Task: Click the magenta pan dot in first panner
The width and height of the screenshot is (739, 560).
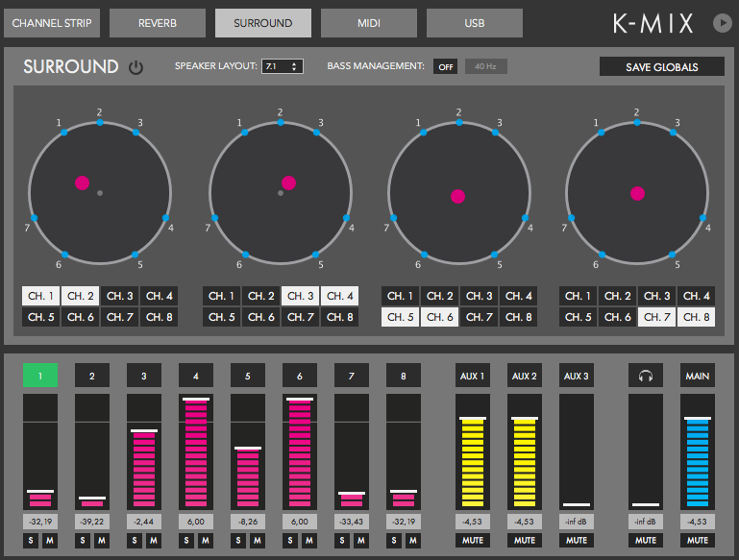Action: (x=82, y=183)
